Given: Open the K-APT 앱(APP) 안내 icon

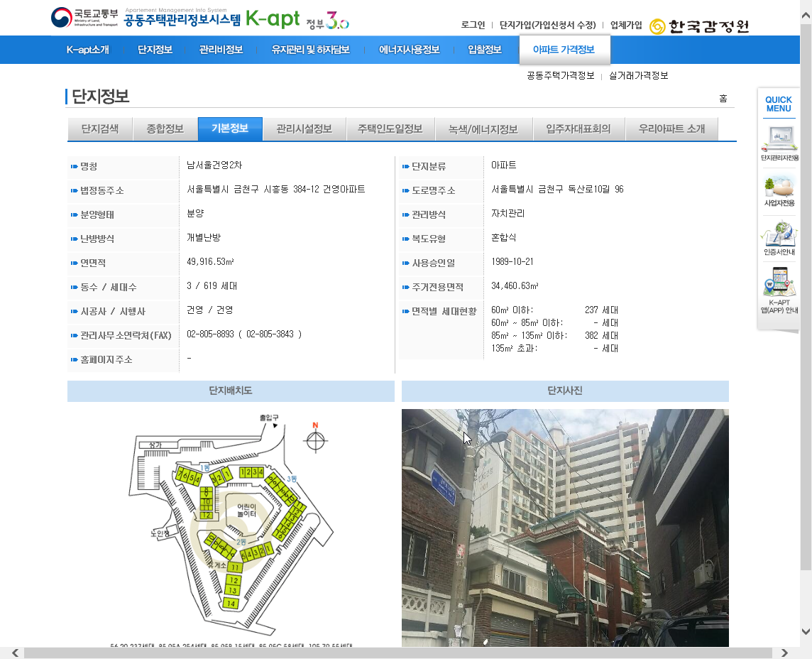Looking at the screenshot, I should pyautogui.click(x=779, y=290).
